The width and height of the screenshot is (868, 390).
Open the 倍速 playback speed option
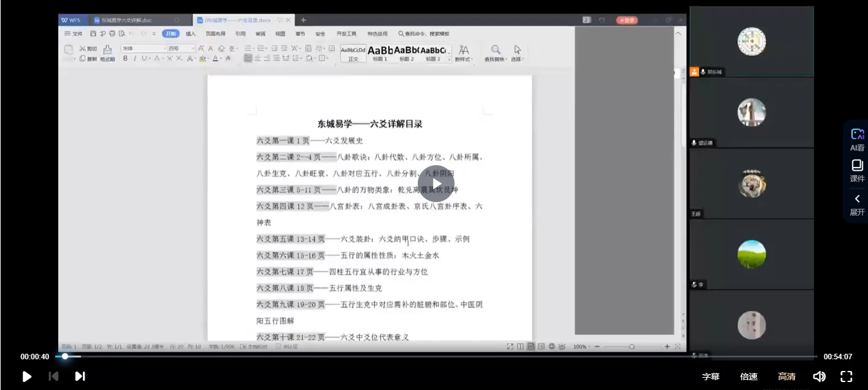click(x=749, y=376)
